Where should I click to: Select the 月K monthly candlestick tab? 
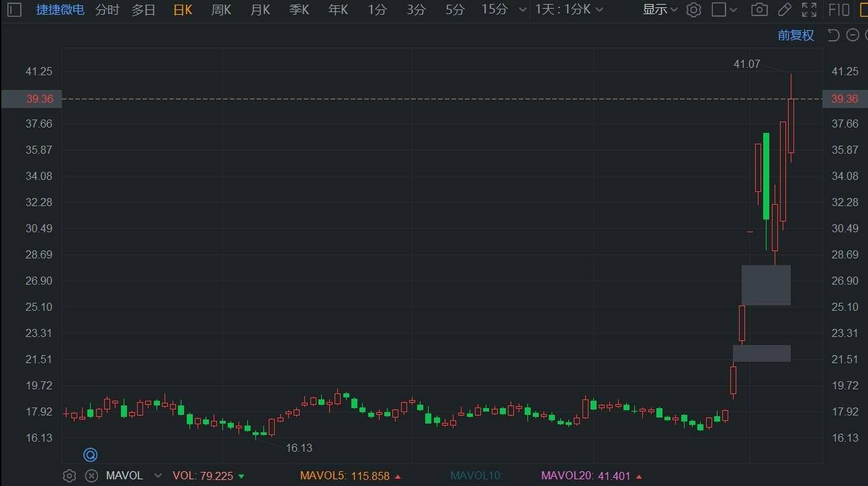tap(260, 10)
